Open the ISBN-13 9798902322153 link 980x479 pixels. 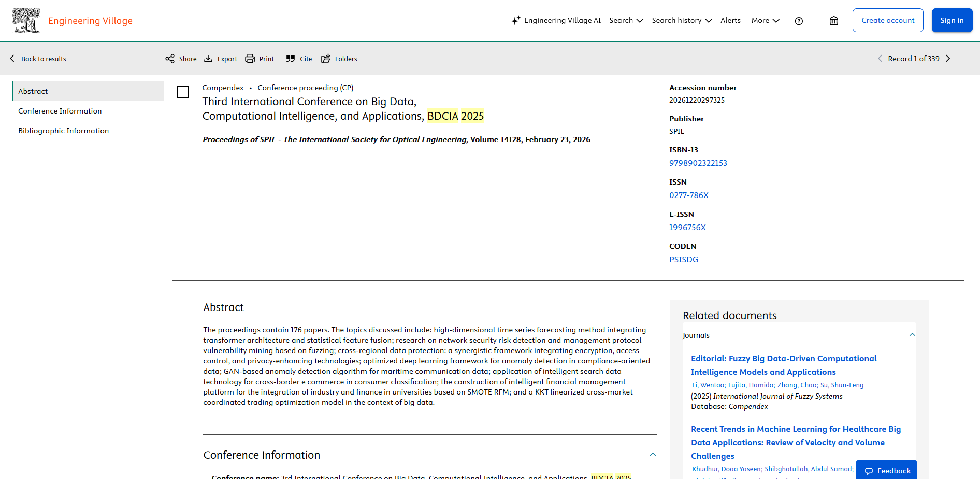698,163
